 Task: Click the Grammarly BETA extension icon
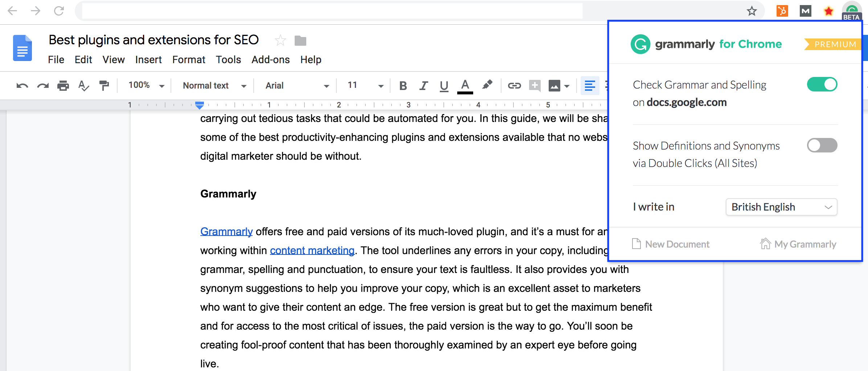coord(852,11)
